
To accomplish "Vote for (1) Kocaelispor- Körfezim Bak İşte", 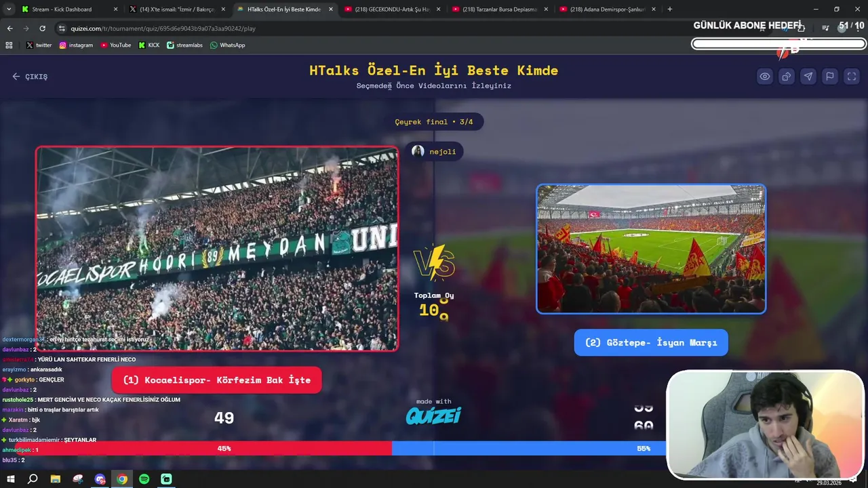I will 216,380.
